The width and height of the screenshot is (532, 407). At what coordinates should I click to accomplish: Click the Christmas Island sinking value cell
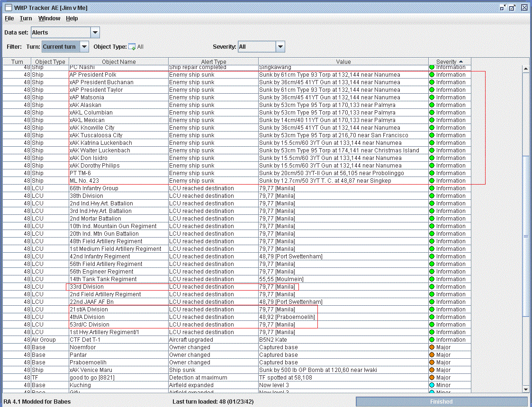(x=343, y=150)
